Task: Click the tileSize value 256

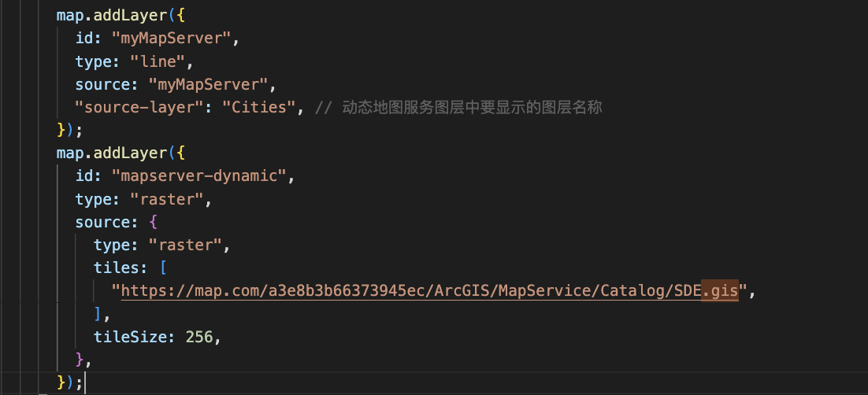Action: (199, 336)
